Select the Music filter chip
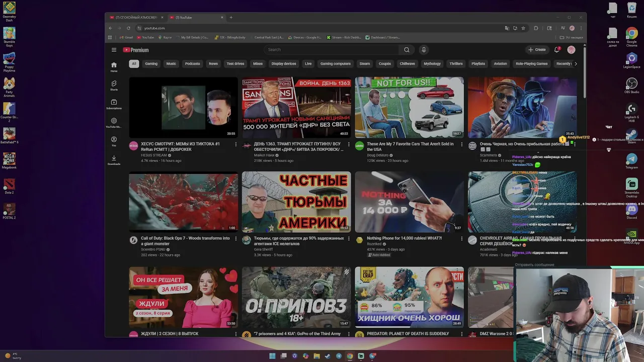This screenshot has height=362, width=644. coord(171,64)
